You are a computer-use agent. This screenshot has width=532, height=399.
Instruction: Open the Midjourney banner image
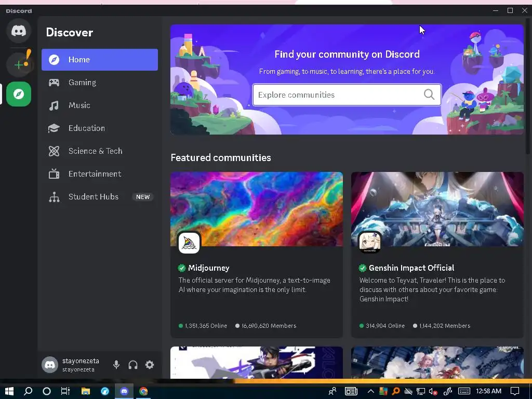257,209
